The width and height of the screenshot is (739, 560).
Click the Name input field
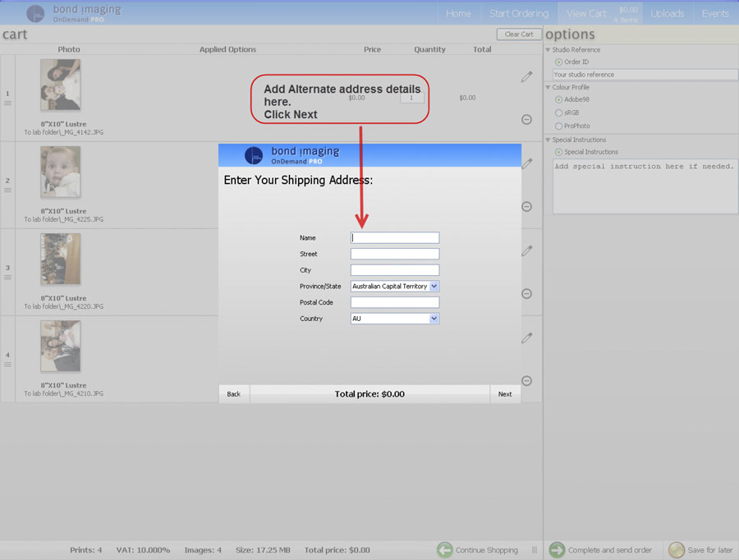(x=395, y=238)
